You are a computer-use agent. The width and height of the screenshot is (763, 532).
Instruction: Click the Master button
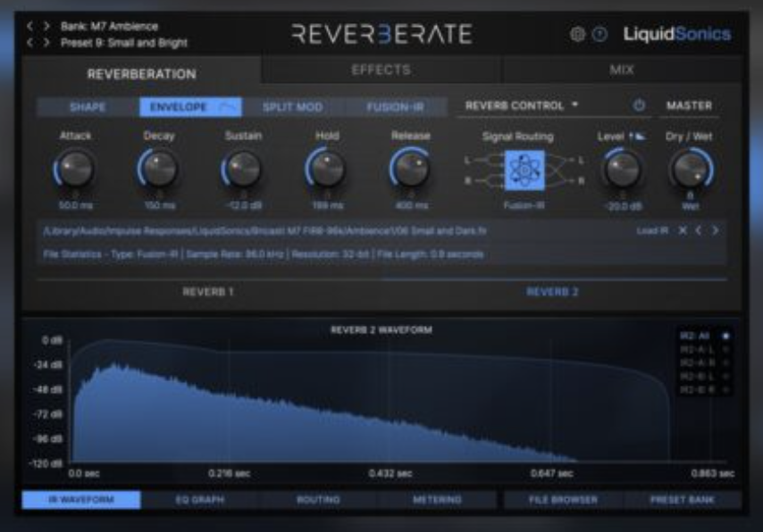[x=689, y=106]
